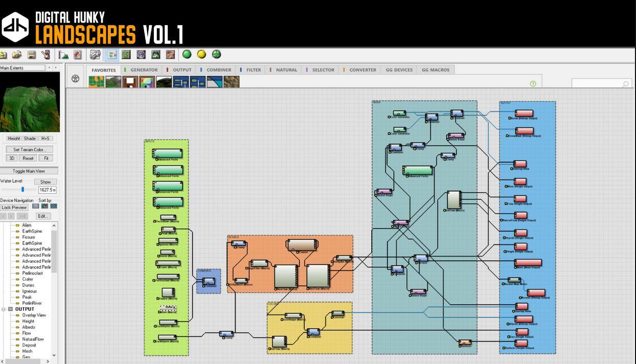636x364 pixels.
Task: Click the device-palette wheel icon left of Favorites
Action: coord(75,79)
